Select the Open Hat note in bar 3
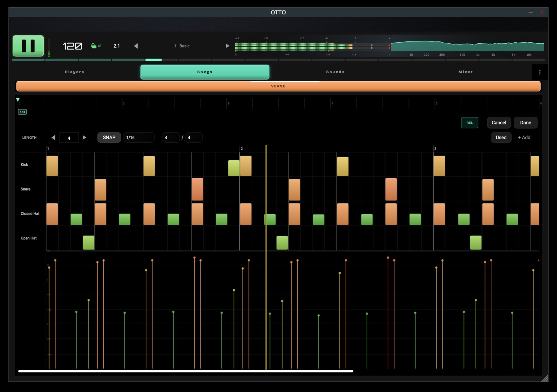 (x=476, y=243)
